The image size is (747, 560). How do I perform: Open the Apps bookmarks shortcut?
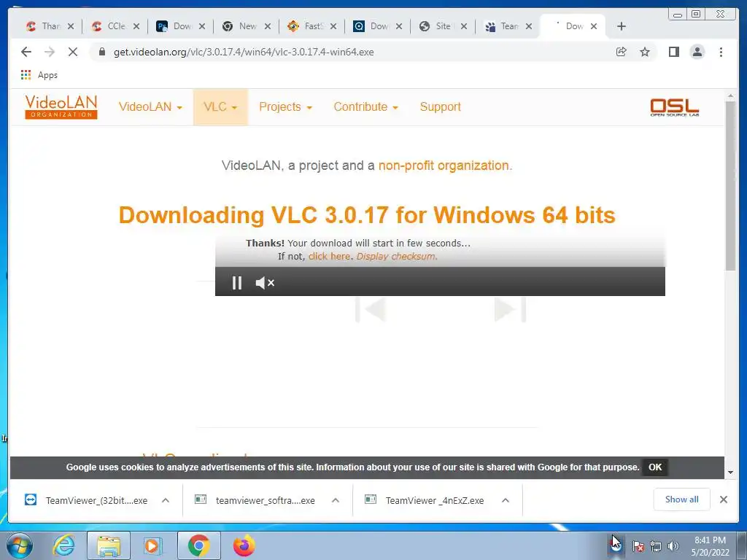(39, 75)
